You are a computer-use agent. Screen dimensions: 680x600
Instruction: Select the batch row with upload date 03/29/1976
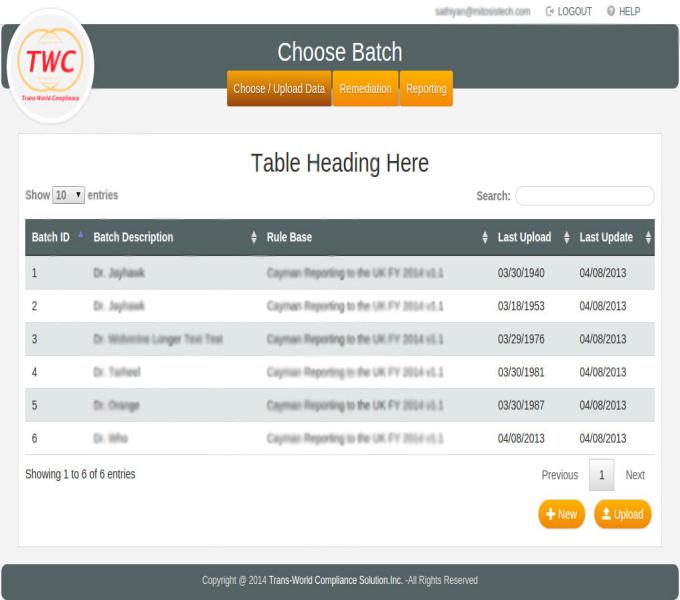coord(340,339)
